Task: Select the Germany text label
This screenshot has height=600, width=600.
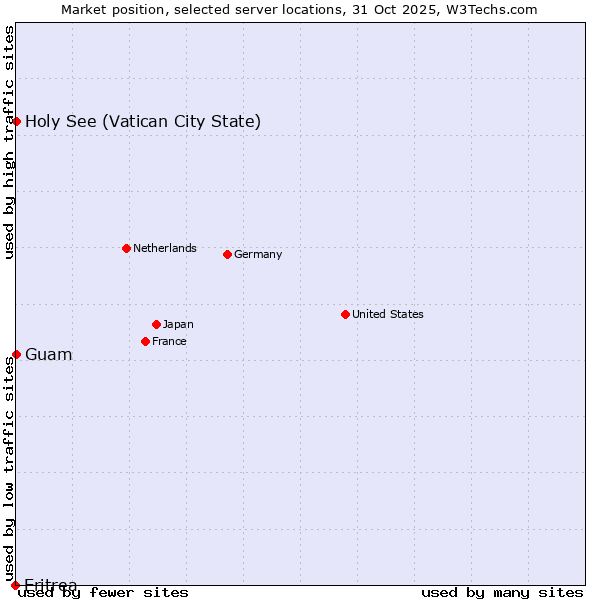Action: [x=258, y=254]
